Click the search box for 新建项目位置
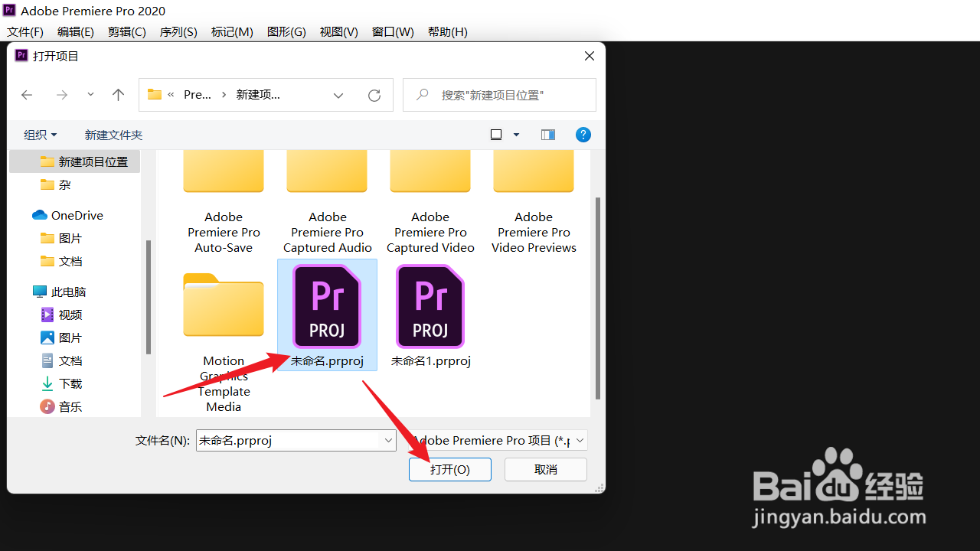Image resolution: width=980 pixels, height=551 pixels. [x=500, y=95]
